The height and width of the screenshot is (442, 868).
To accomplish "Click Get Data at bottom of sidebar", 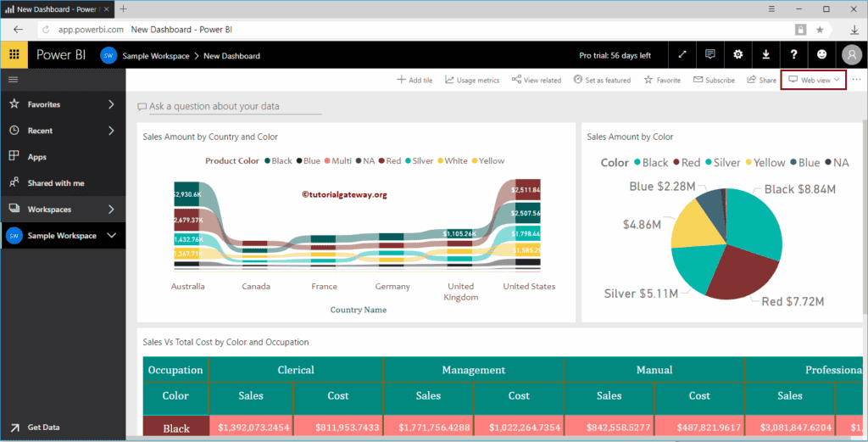I will [43, 428].
